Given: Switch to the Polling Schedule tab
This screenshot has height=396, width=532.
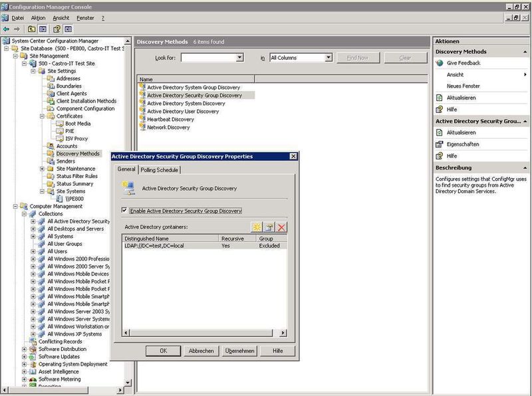Looking at the screenshot, I should [x=159, y=170].
